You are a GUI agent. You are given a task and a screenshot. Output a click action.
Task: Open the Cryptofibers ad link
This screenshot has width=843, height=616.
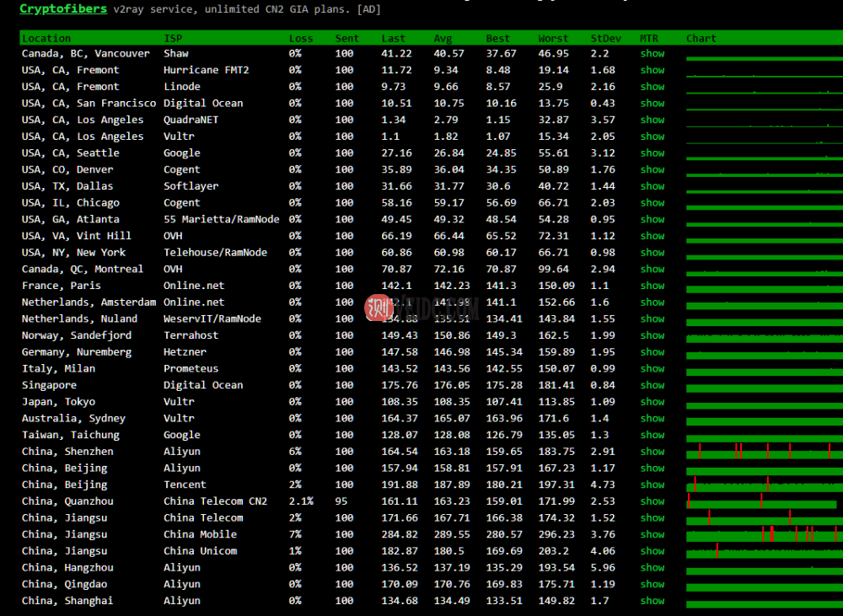click(x=63, y=9)
